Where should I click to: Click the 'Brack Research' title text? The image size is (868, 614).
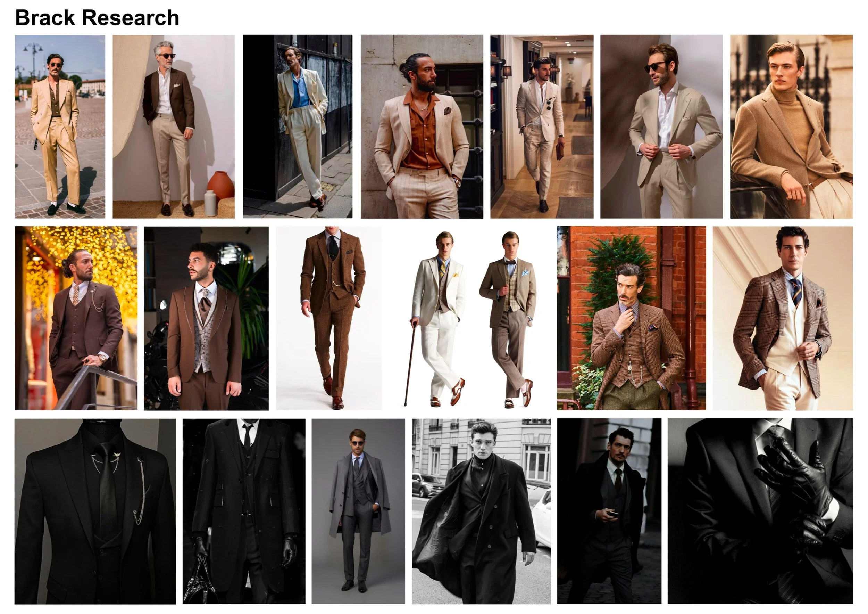pos(97,18)
